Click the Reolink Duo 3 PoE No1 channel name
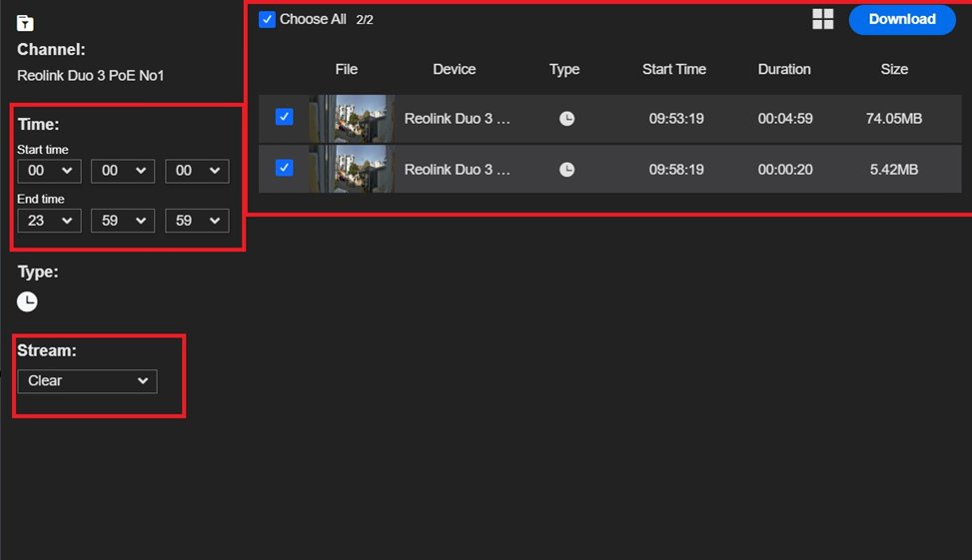Screen dimensions: 972x560 pyautogui.click(x=91, y=76)
